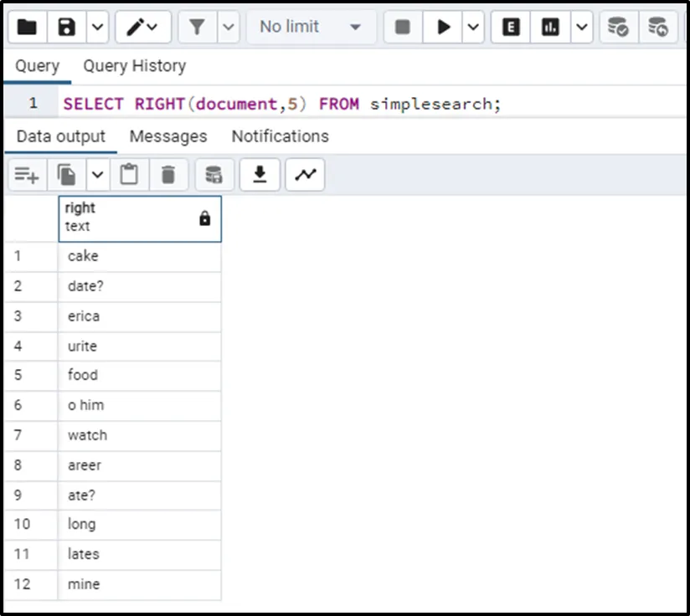Click the Open File folder icon
This screenshot has height=616, width=690.
tap(27, 28)
